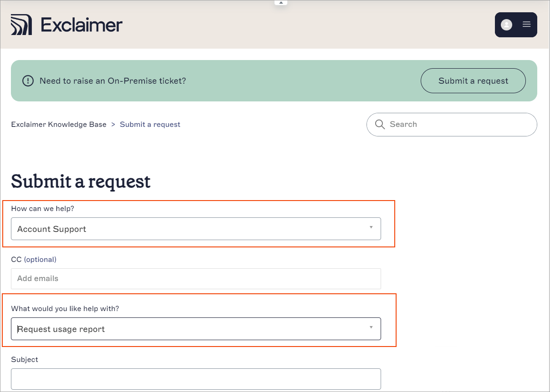
Task: Click the Submit a request page heading
Action: tap(81, 181)
